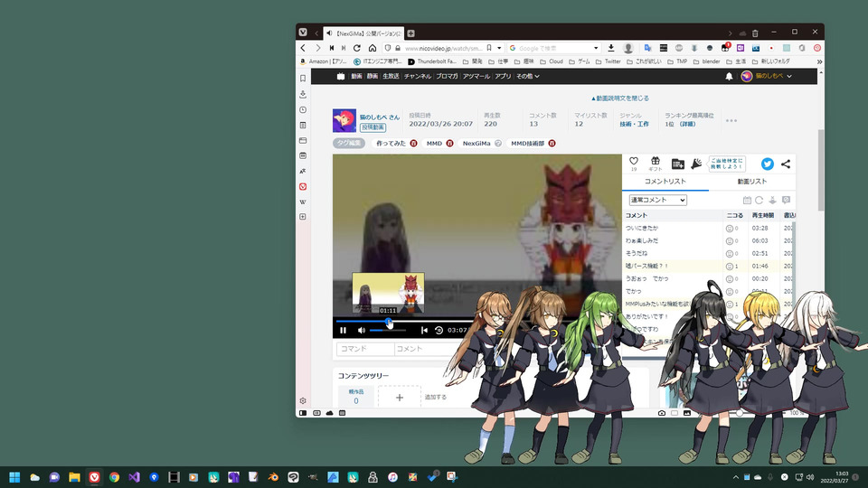Click the 作ってみた tag
The height and width of the screenshot is (488, 868).
click(391, 144)
